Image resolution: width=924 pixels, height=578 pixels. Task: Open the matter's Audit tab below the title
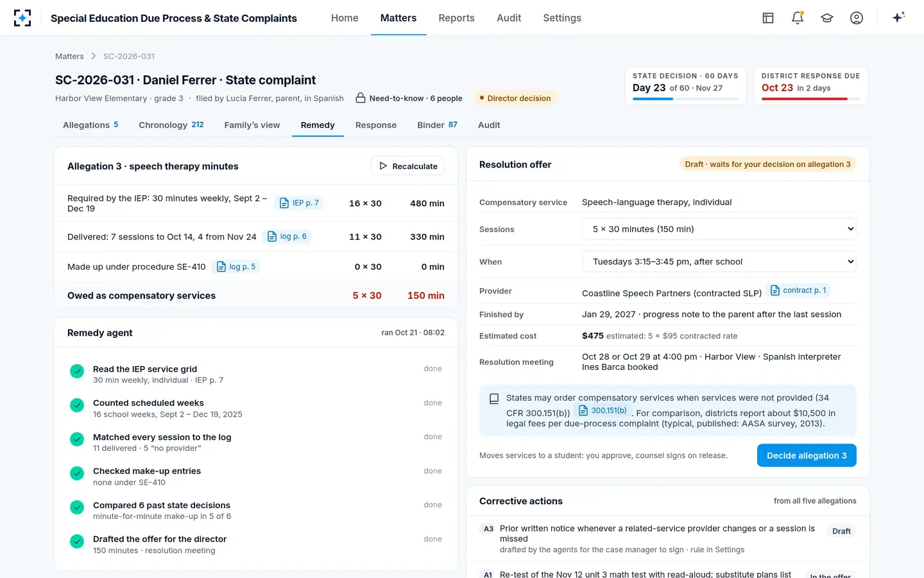[489, 125]
